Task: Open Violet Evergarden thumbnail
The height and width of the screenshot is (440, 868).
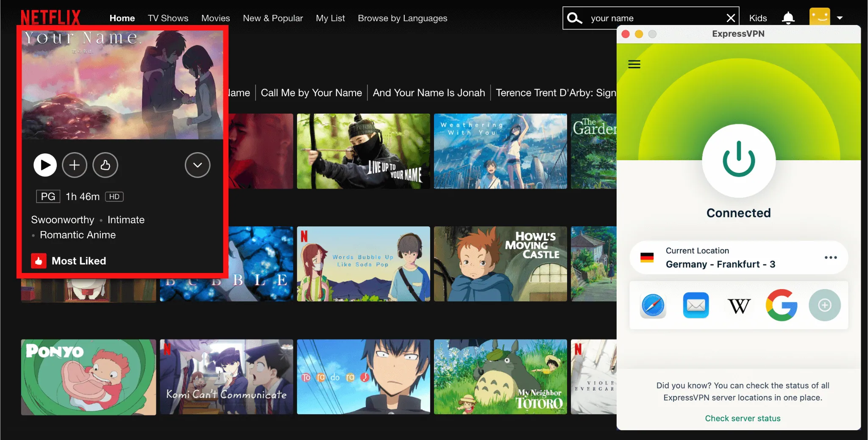Action: (x=593, y=377)
